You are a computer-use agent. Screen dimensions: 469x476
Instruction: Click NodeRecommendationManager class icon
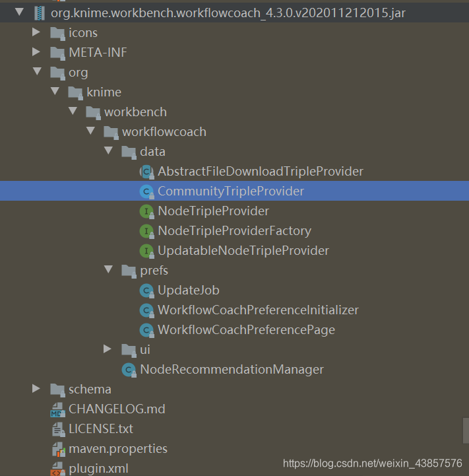(129, 370)
